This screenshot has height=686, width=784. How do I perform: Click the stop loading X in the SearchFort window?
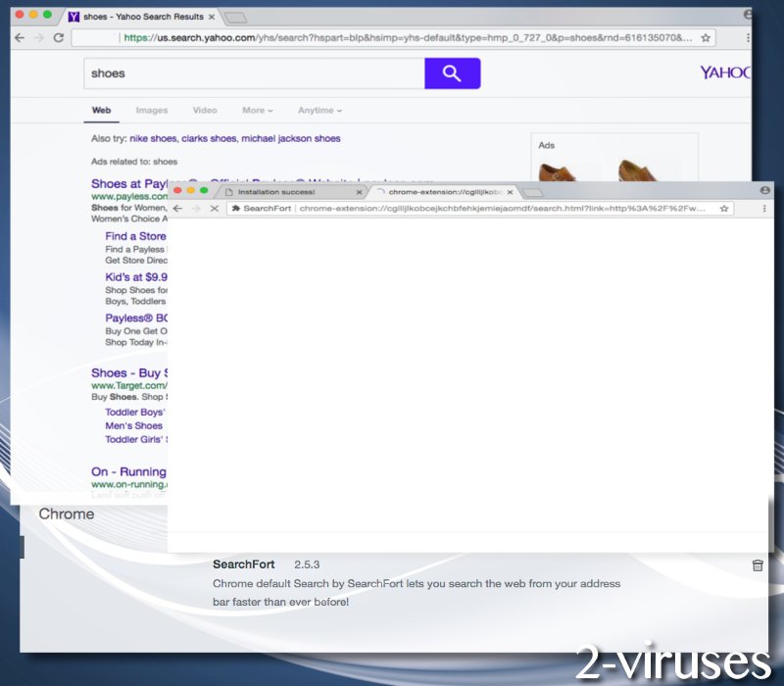[x=215, y=209]
